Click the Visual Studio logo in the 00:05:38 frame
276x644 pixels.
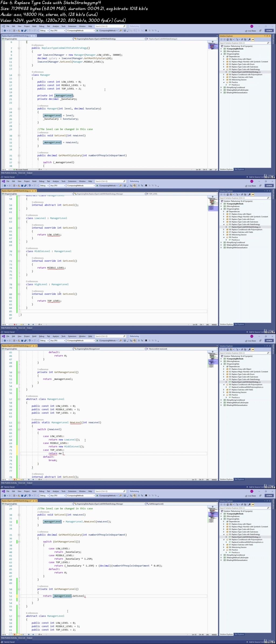(x=3, y=336)
